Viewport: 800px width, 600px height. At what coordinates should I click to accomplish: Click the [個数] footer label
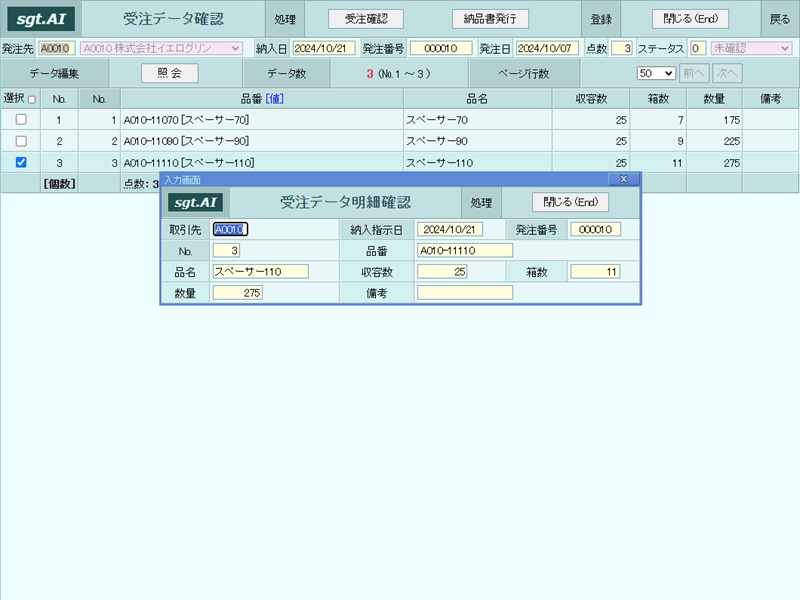click(60, 184)
